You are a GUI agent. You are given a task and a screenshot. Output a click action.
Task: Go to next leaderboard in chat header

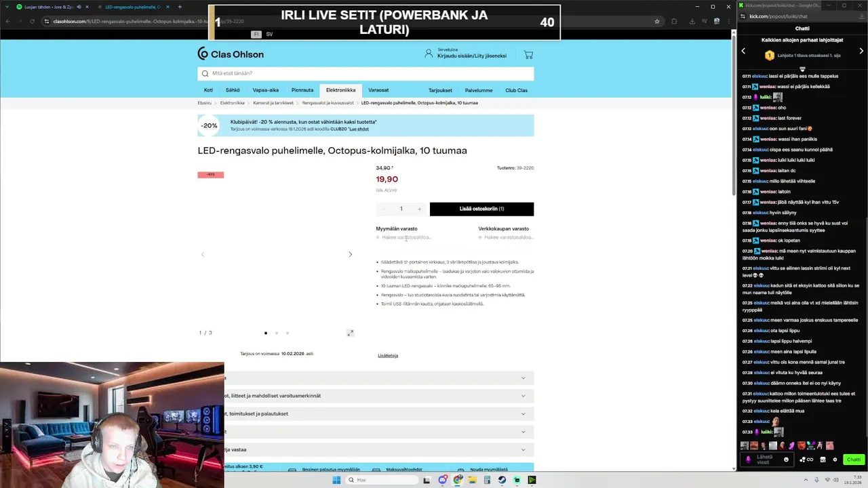[x=861, y=51]
